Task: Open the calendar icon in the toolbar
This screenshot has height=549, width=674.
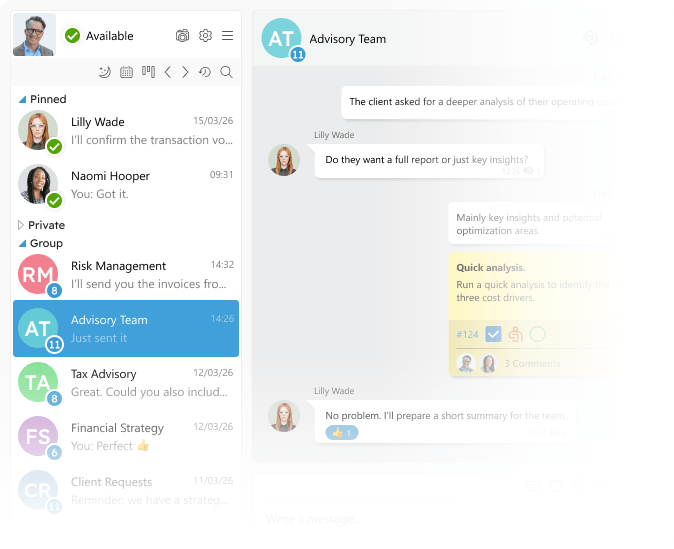Action: pyautogui.click(x=126, y=72)
